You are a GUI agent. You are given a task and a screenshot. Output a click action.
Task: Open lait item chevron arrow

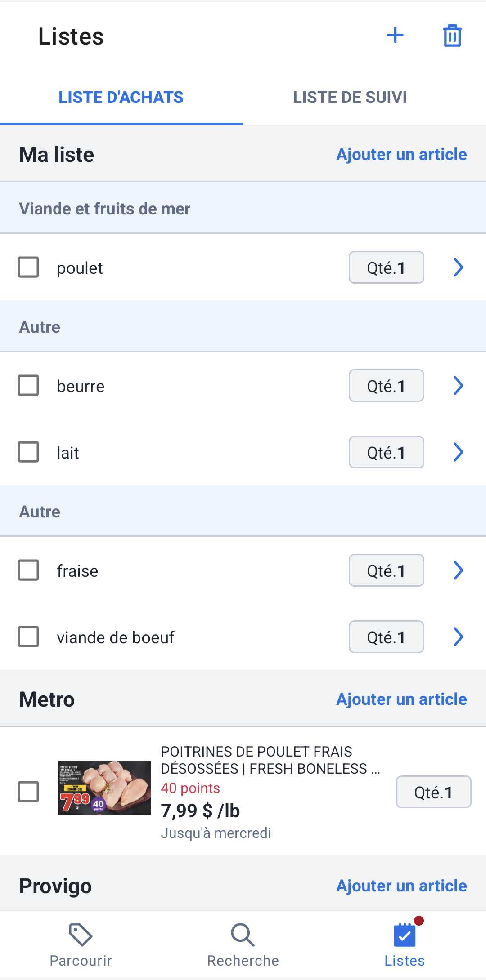point(458,452)
